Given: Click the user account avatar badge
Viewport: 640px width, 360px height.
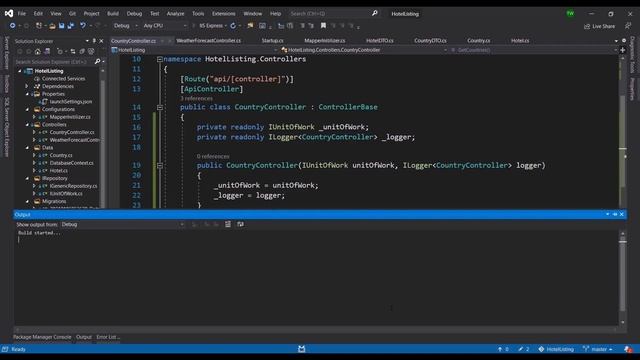Looking at the screenshot, I should tap(570, 13).
